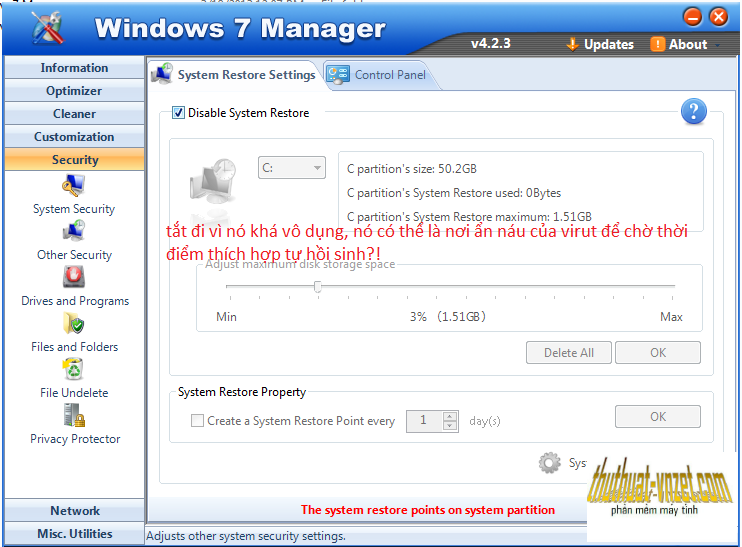Check Create a System Restore Point every
Viewport: 742px width, 547px height.
click(x=197, y=420)
